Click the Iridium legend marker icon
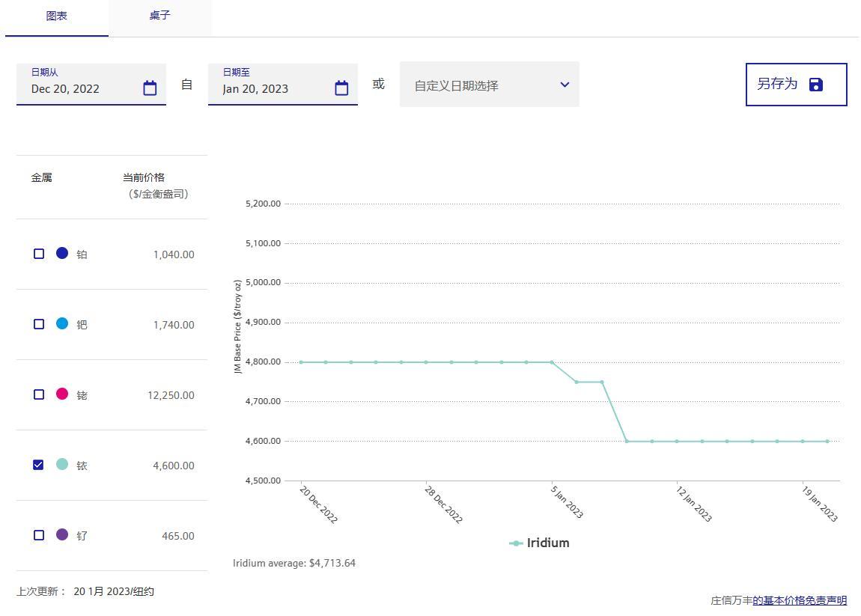The width and height of the screenshot is (861, 616). click(x=516, y=543)
